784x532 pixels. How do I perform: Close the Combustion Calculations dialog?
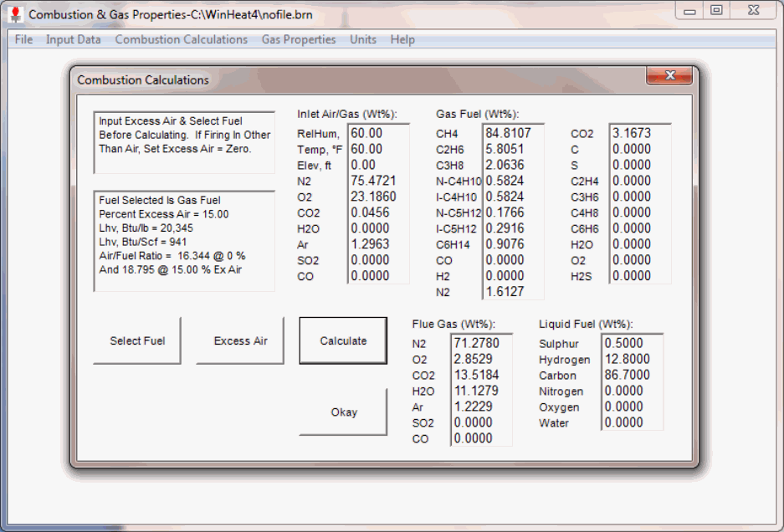pos(670,75)
